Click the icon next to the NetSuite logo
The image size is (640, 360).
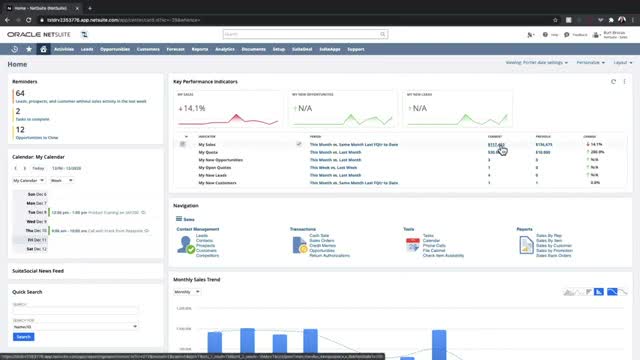tap(84, 35)
